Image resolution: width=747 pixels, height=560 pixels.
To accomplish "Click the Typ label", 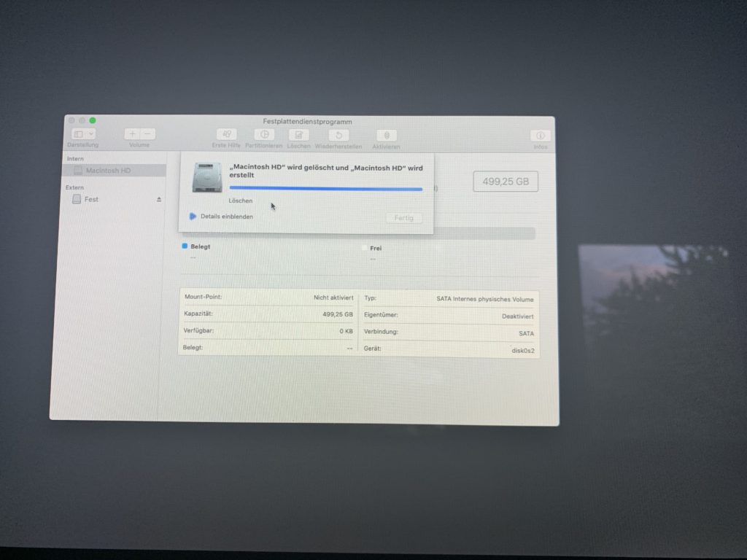I will pos(370,298).
